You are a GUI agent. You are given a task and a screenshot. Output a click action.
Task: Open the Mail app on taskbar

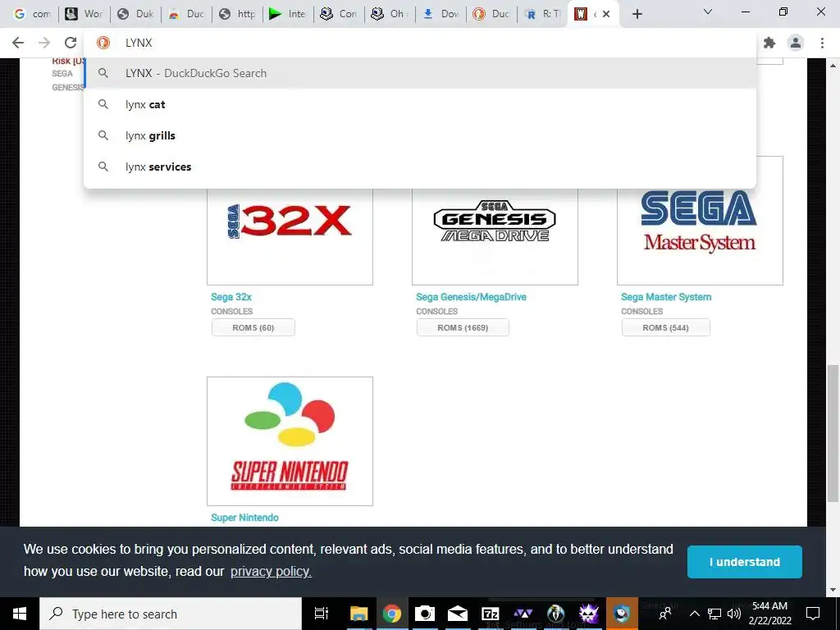tap(458, 614)
